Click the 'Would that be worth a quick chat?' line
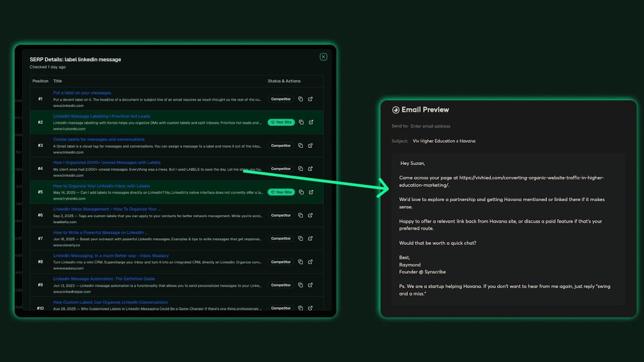Viewport: 644px width, 362px height. (x=437, y=243)
